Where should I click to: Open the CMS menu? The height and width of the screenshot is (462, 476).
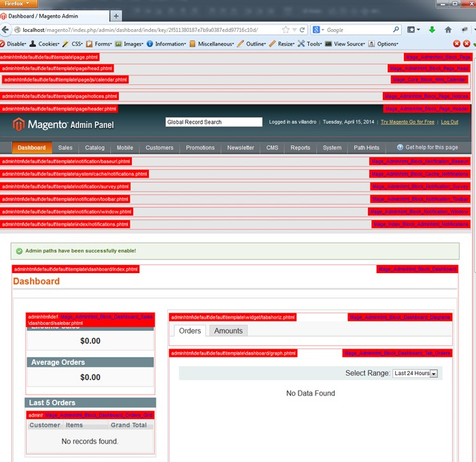click(x=272, y=147)
